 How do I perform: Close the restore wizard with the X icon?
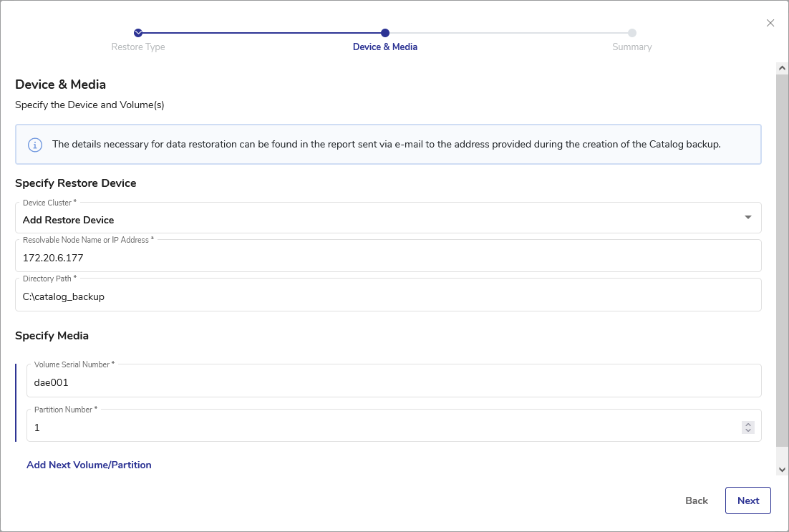(770, 23)
